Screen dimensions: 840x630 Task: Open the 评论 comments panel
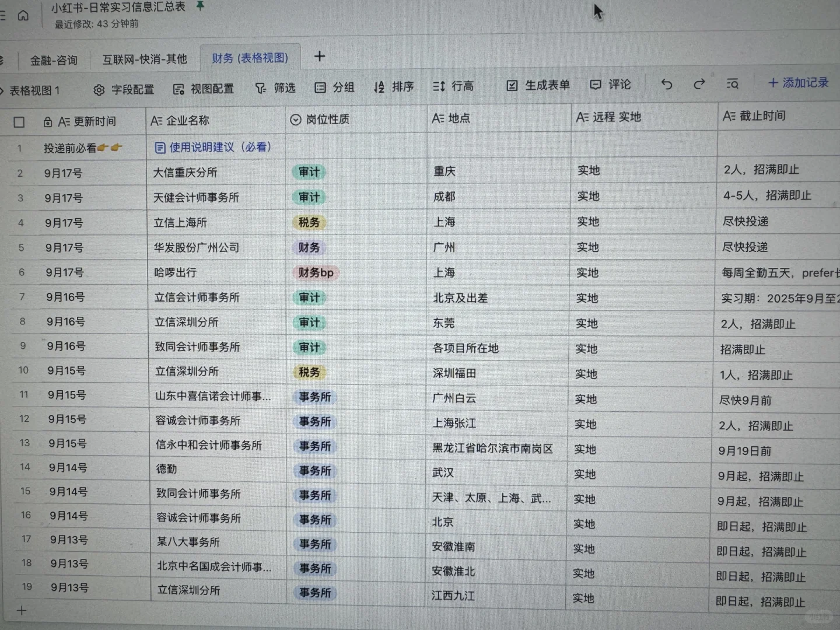(610, 85)
